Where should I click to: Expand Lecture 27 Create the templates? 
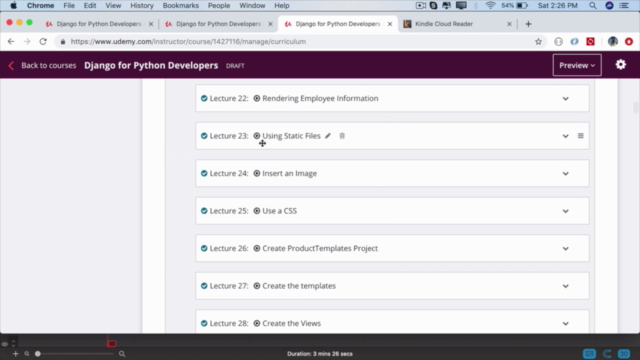[565, 287]
